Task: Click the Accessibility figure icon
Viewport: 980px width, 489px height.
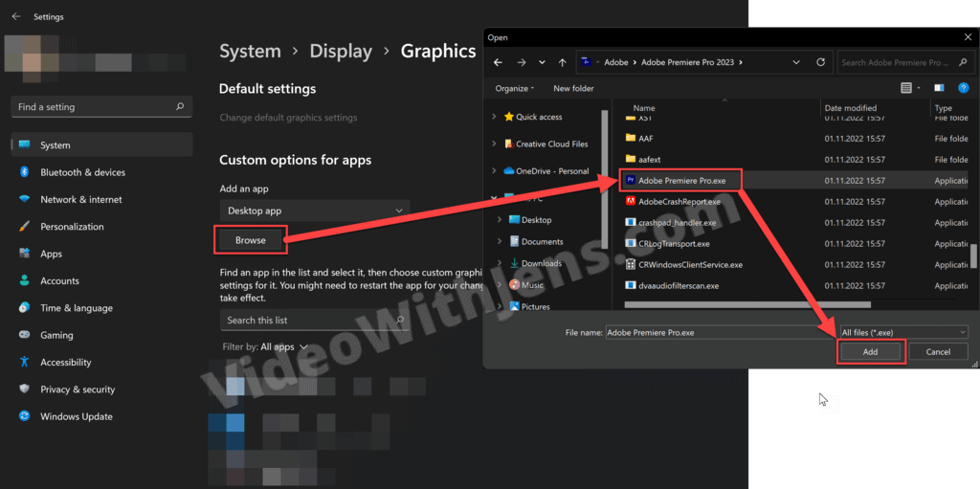Action: [x=24, y=362]
